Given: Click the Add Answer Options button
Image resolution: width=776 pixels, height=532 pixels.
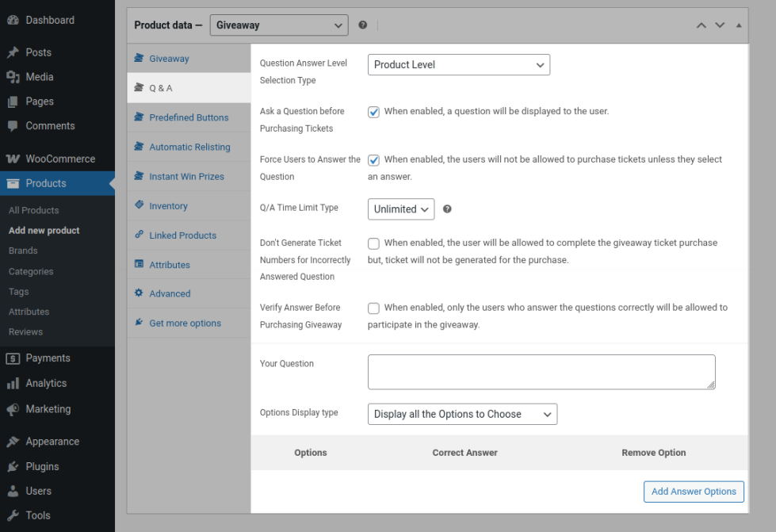Looking at the screenshot, I should [694, 492].
